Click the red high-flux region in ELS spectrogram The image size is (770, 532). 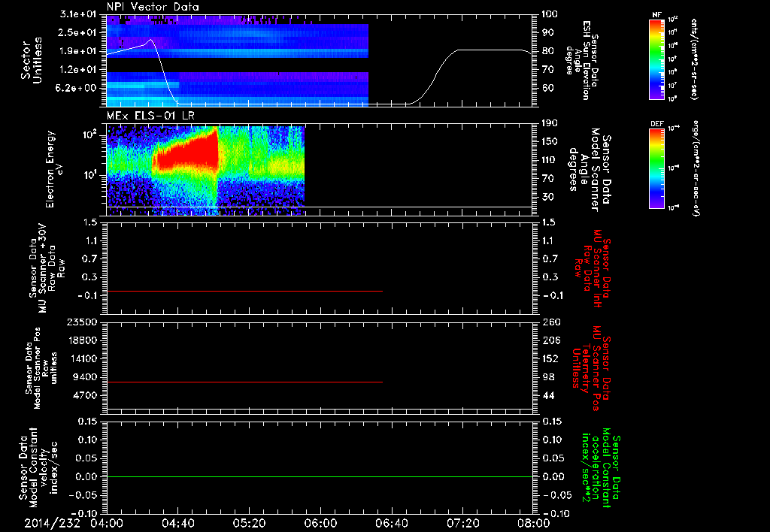click(187, 152)
